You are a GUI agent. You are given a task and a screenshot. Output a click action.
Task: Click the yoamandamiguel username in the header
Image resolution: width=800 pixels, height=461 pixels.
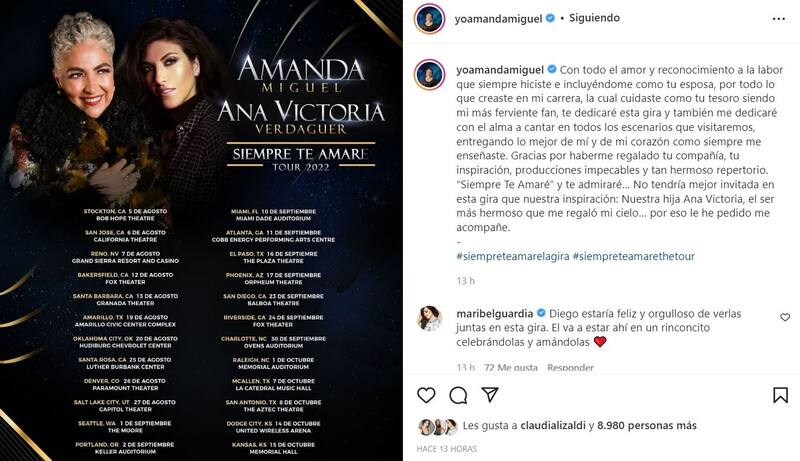click(x=496, y=18)
